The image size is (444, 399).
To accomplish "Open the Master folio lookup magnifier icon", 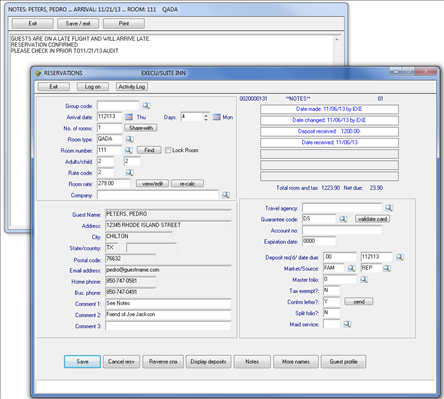I will tap(364, 279).
